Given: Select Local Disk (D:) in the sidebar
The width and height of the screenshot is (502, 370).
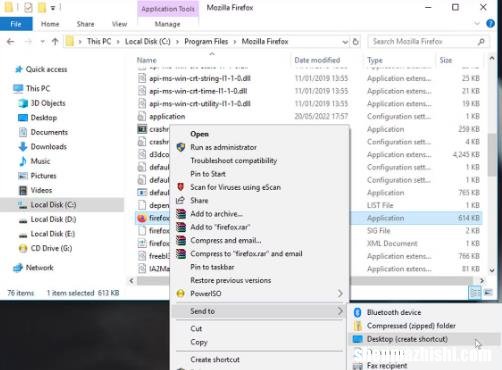Looking at the screenshot, I should tap(53, 219).
